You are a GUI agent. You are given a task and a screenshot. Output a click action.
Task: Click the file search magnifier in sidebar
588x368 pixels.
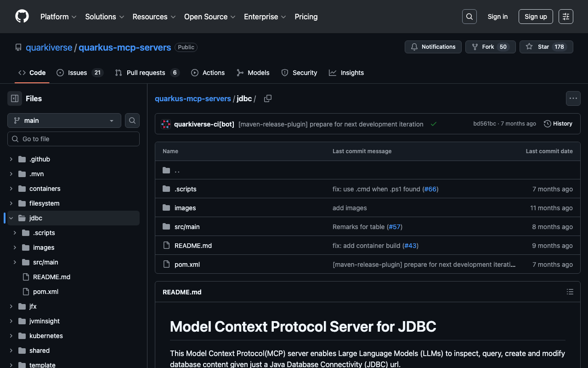132,121
